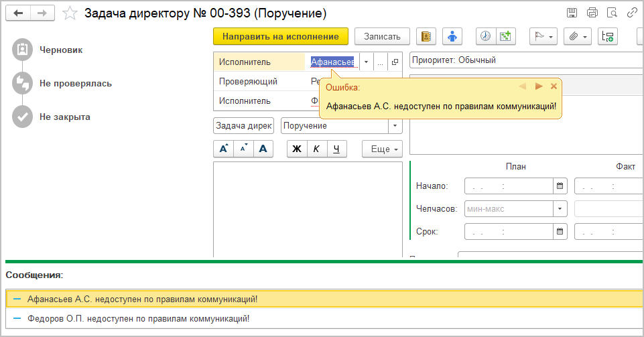Click the printer icon in title bar
Viewport: 644px width, 337px height.
coord(592,13)
